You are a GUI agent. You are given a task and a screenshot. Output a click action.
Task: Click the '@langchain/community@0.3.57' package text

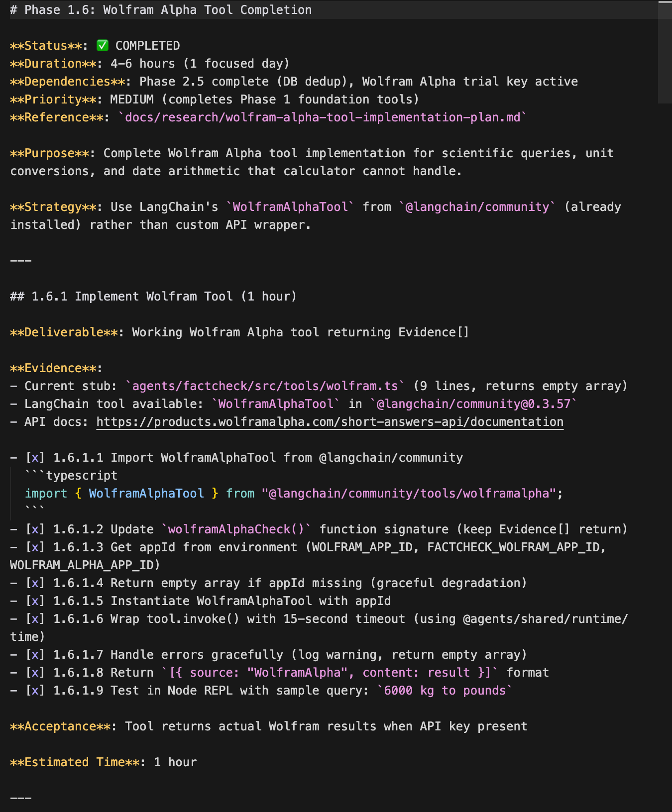(473, 404)
